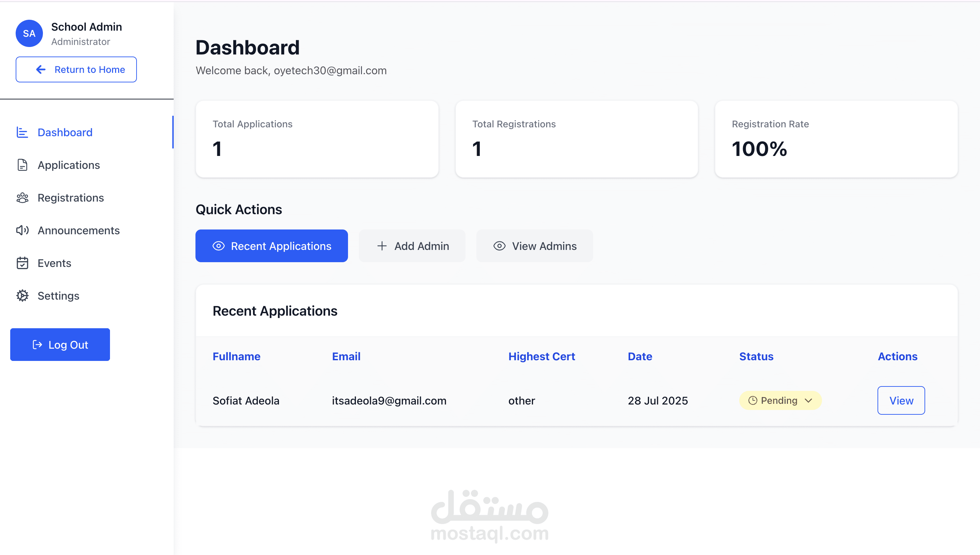Click the Applications document icon

[22, 165]
